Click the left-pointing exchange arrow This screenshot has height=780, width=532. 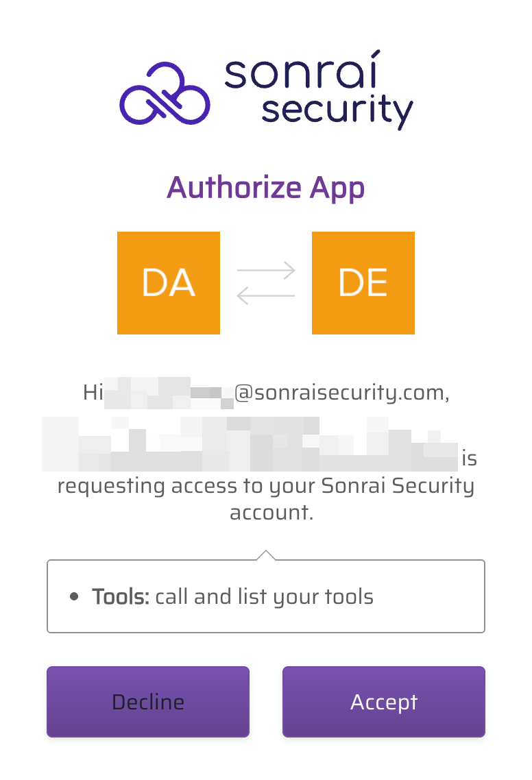[266, 295]
